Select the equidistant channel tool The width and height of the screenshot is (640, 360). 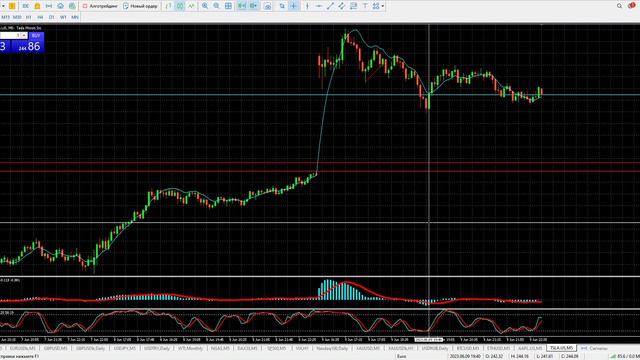tap(341, 6)
